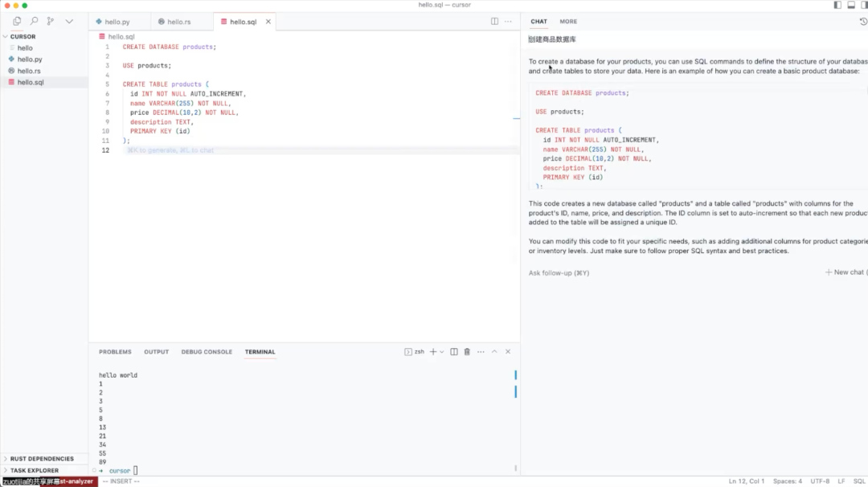Image resolution: width=868 pixels, height=487 pixels.
Task: Close the hello.sql tab
Action: pyautogui.click(x=268, y=22)
